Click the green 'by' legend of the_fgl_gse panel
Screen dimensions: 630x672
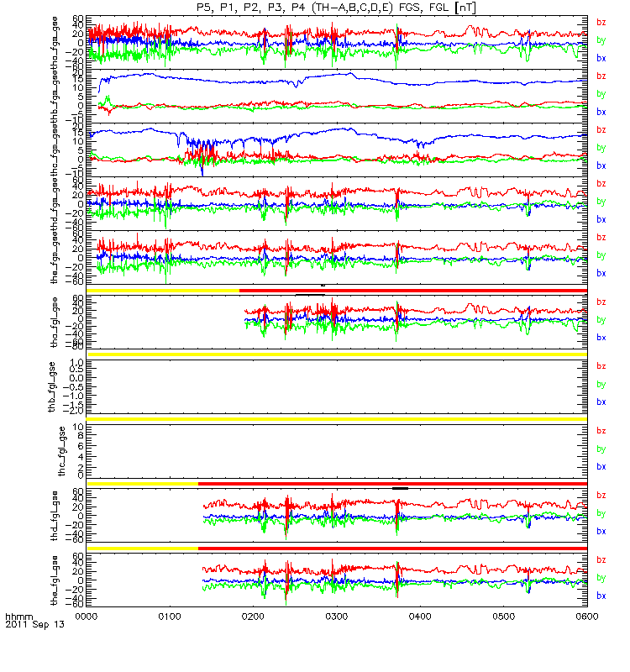tap(601, 578)
